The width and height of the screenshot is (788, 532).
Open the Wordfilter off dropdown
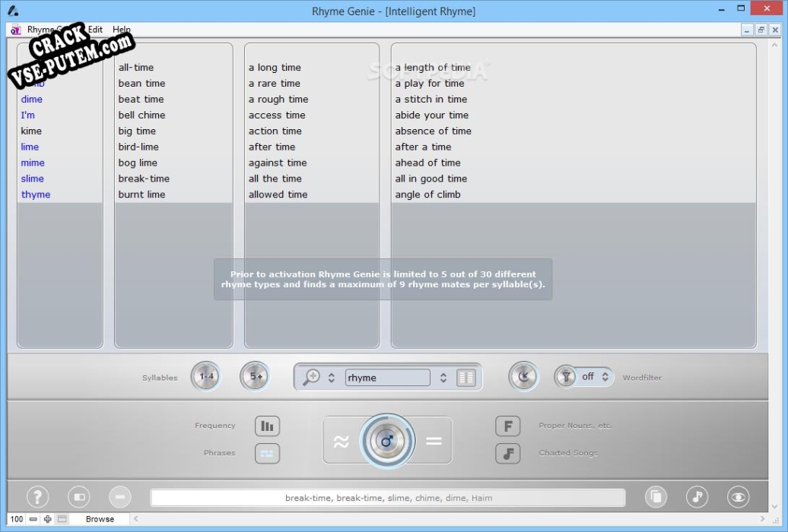coord(595,377)
